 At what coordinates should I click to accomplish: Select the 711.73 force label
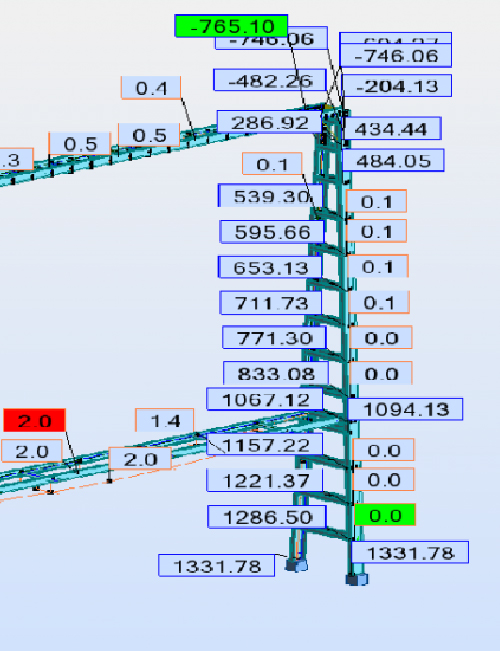(271, 303)
